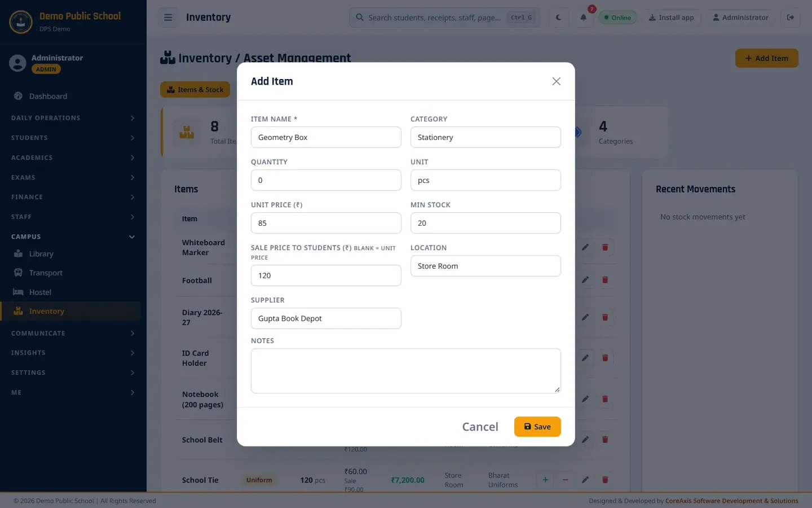
Task: Click the Item Name field
Action: [326, 137]
